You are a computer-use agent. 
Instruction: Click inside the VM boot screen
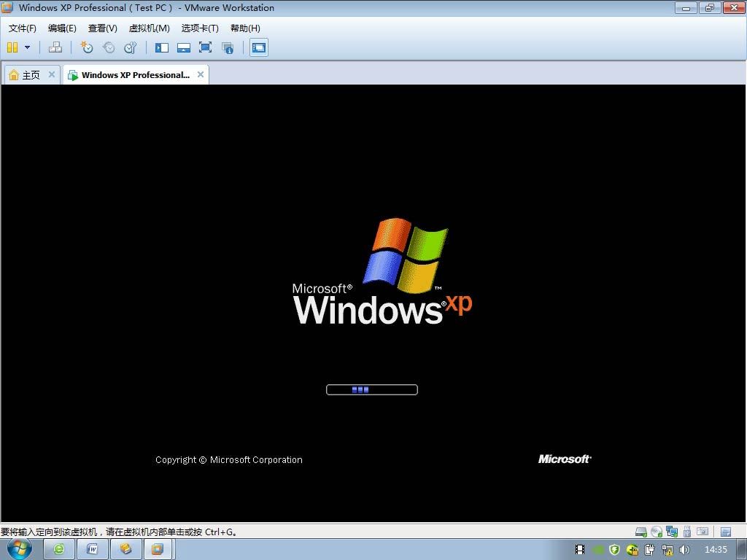tap(373, 303)
